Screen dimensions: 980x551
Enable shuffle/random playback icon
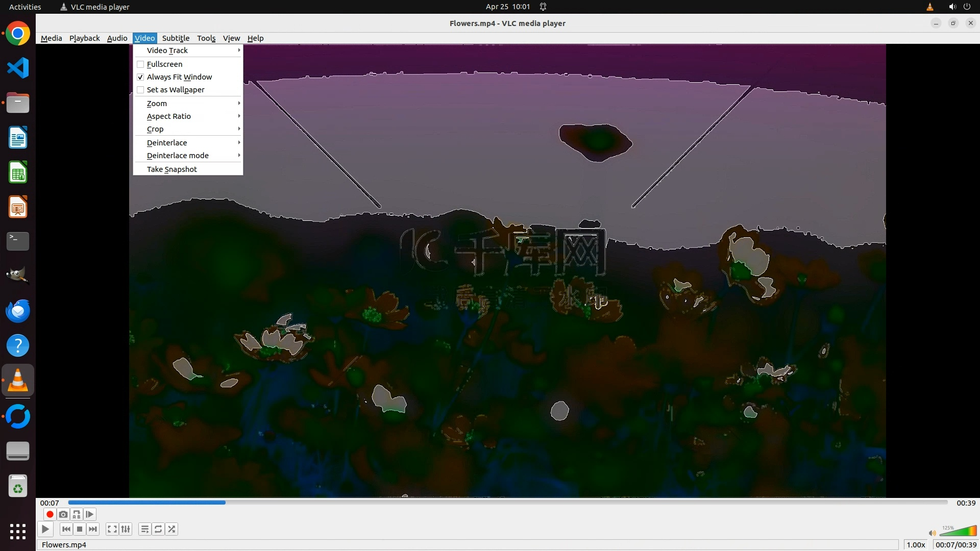172,529
